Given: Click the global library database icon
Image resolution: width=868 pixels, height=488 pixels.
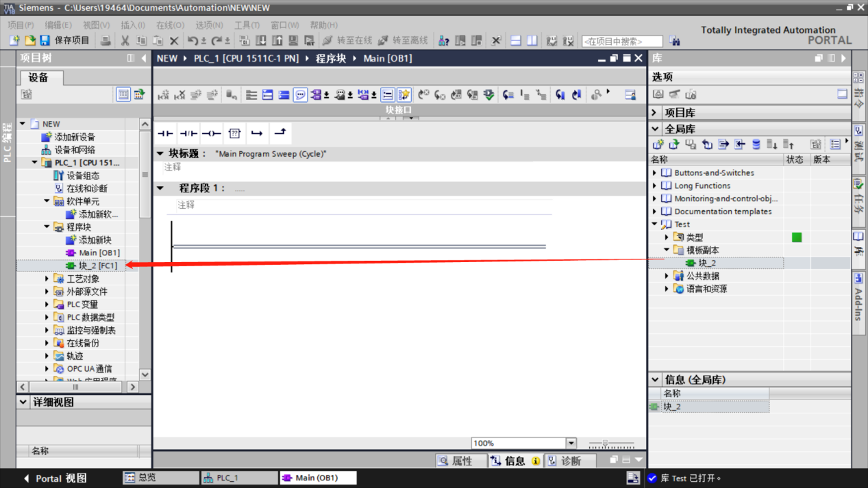Looking at the screenshot, I should [x=756, y=144].
